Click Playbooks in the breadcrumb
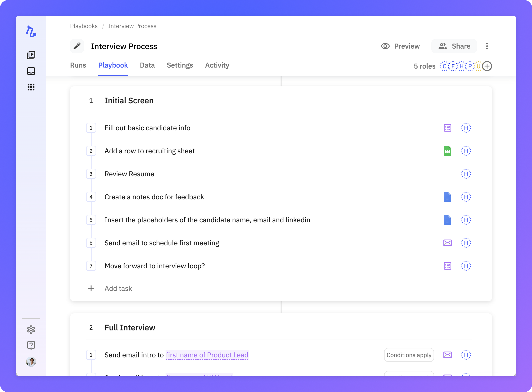 pyautogui.click(x=84, y=26)
